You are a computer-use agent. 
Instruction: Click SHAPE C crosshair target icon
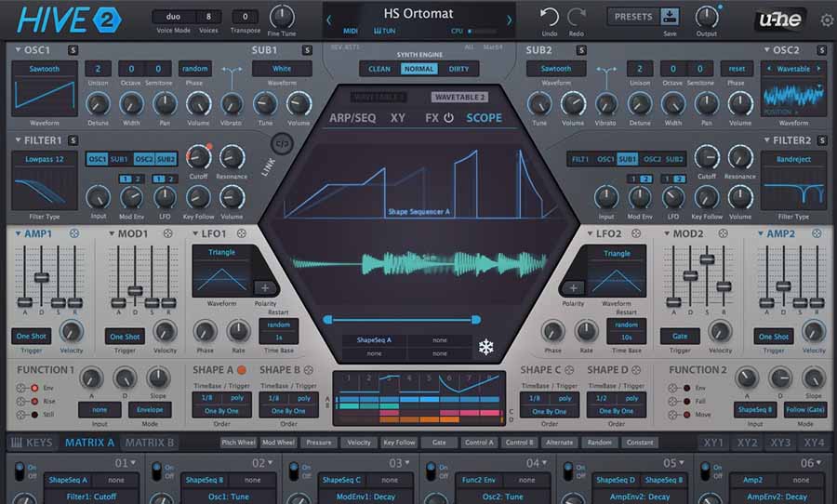569,370
